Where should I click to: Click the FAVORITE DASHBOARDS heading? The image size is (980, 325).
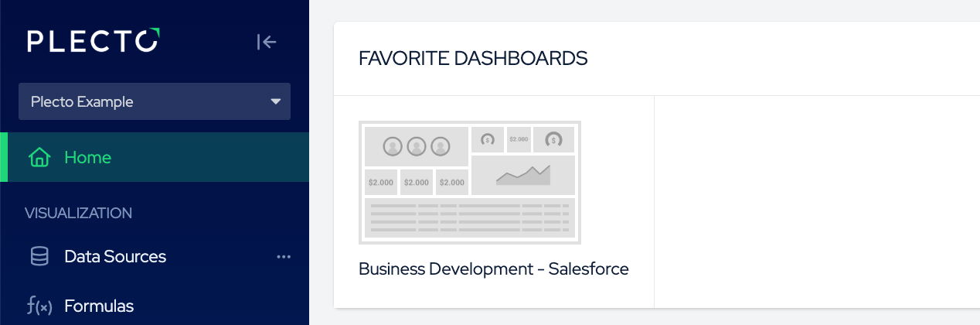[x=473, y=58]
